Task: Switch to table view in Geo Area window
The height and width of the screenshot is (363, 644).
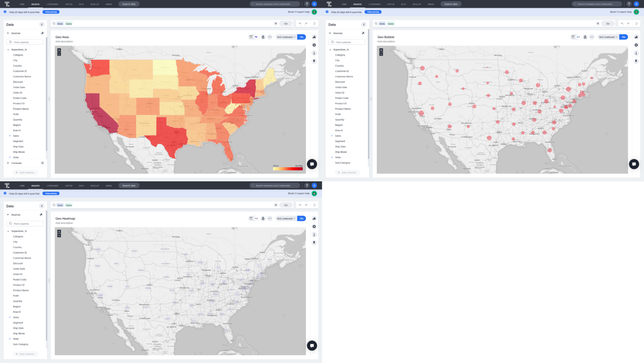Action: (x=251, y=37)
